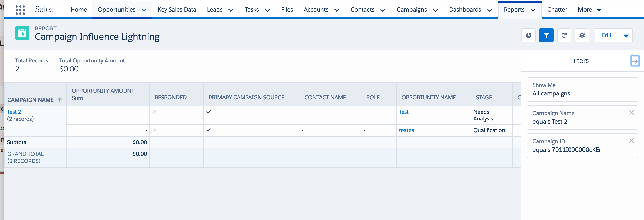Collapse the Filters panel with the arrow icon
The image size is (644, 220).
click(635, 61)
